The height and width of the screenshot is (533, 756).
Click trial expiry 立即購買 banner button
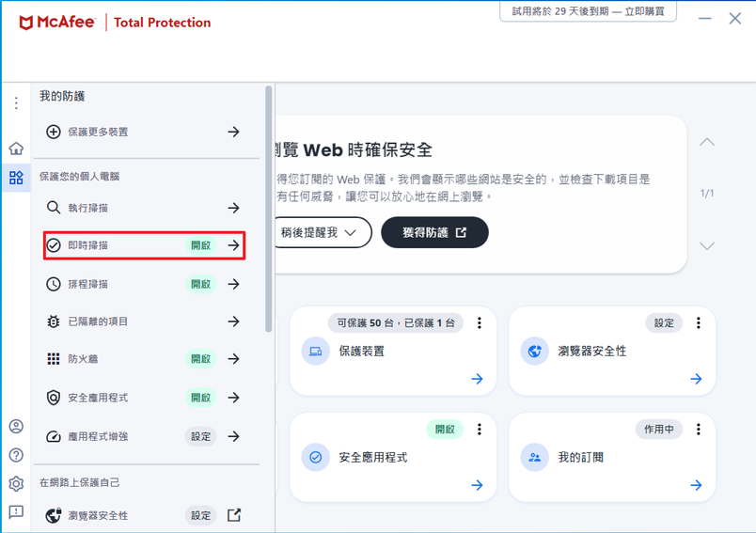click(588, 11)
